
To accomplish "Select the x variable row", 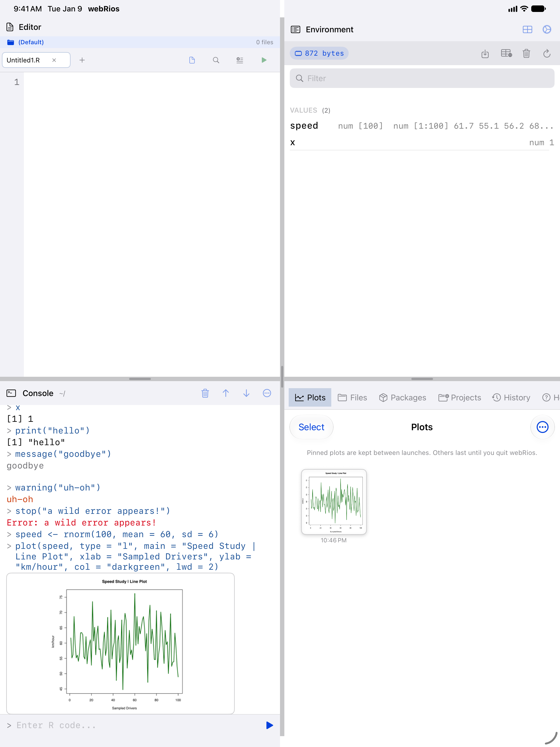I will pos(422,143).
